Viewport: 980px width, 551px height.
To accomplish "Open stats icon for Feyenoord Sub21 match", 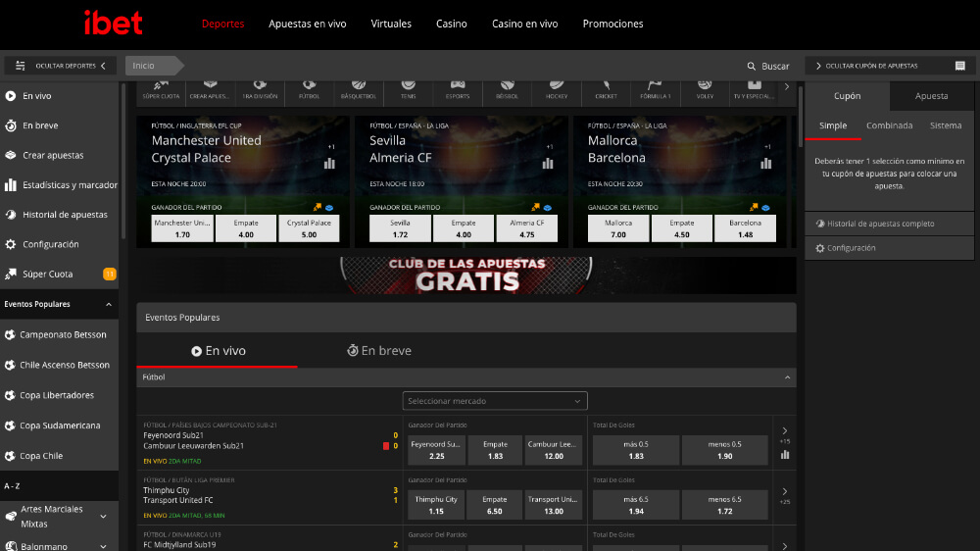I will (x=785, y=455).
